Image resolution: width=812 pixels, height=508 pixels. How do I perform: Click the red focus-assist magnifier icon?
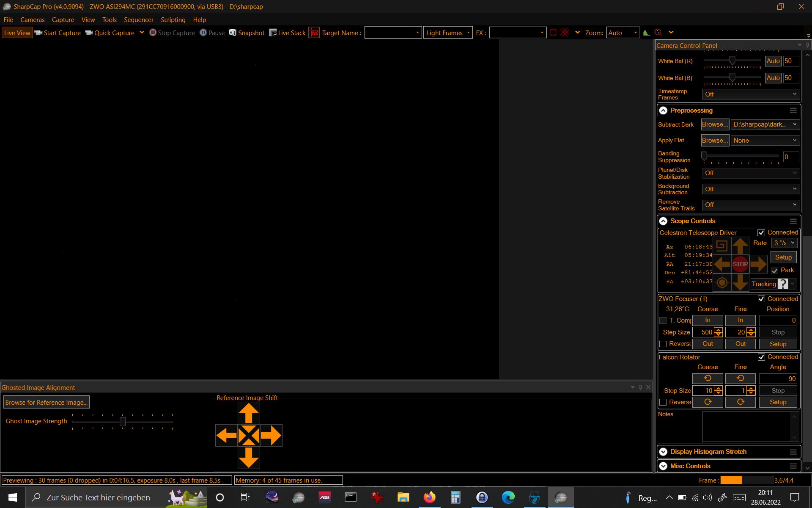(x=658, y=33)
